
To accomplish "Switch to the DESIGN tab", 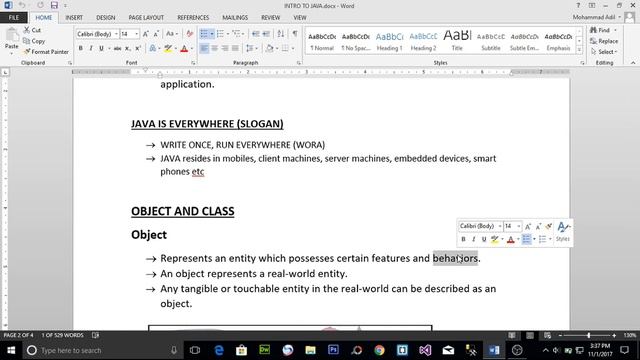I will click(x=105, y=18).
